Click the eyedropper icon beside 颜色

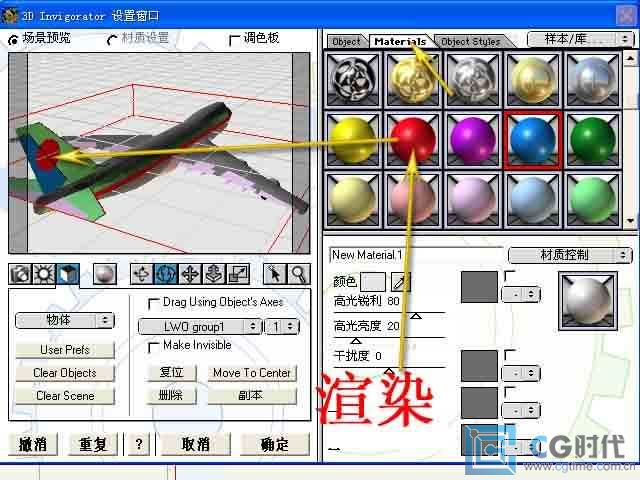point(400,282)
